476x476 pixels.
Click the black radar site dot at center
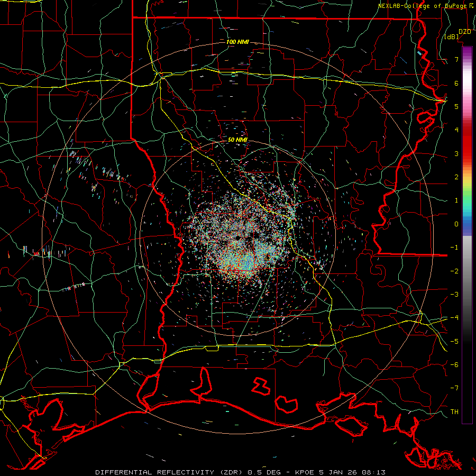pos(238,238)
